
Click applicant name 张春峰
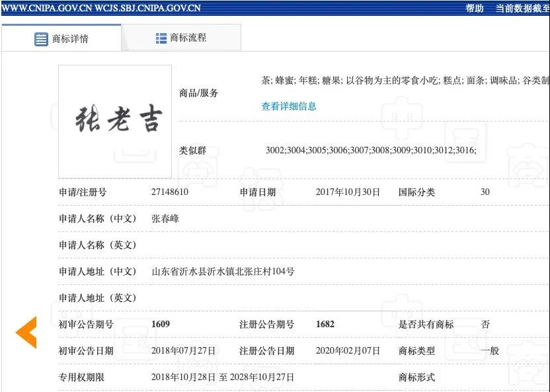pos(165,219)
